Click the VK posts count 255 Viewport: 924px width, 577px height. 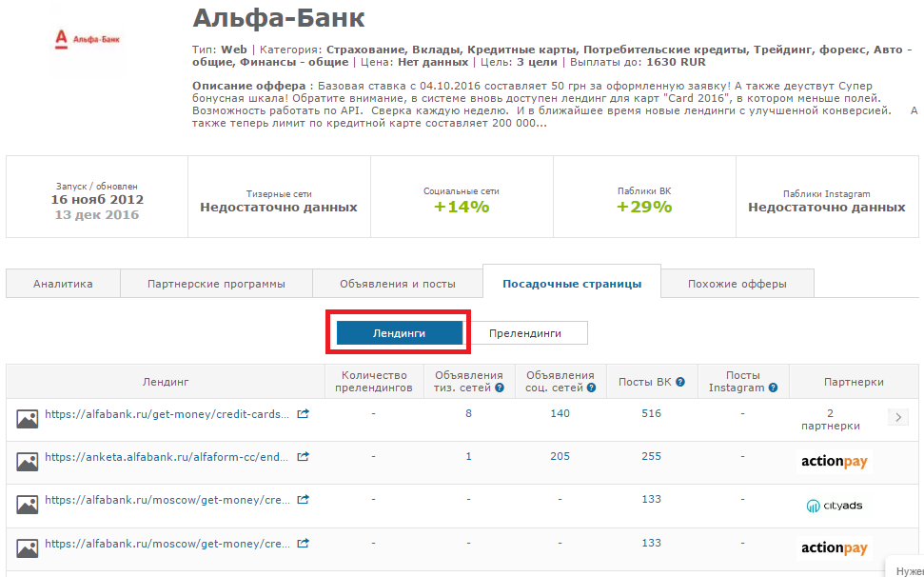pos(651,456)
